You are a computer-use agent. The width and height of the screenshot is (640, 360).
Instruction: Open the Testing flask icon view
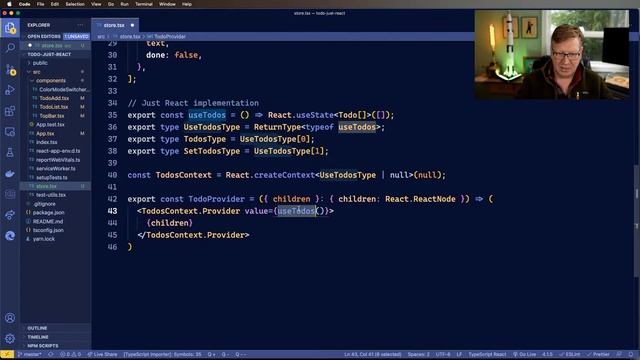pos(10,152)
